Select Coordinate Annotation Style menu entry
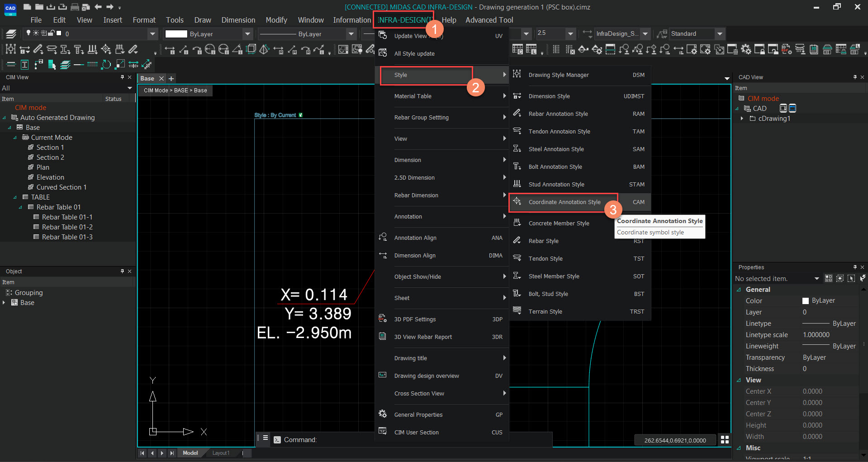This screenshot has width=868, height=462. click(580, 202)
